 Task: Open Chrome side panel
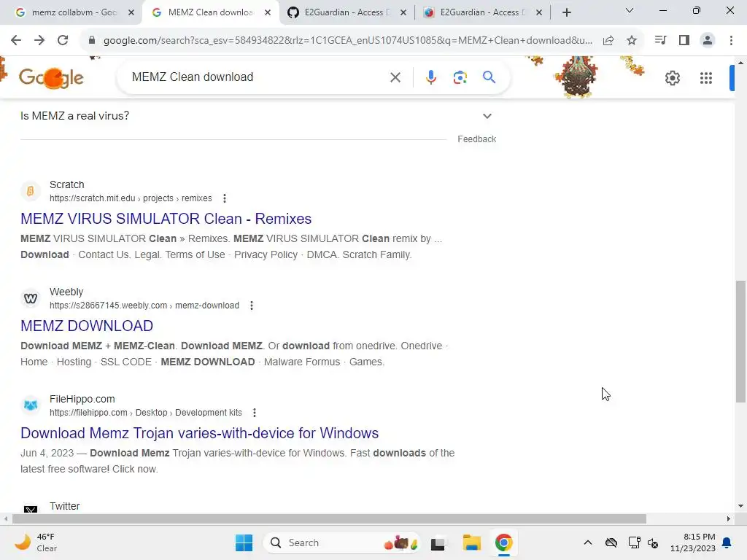point(684,41)
